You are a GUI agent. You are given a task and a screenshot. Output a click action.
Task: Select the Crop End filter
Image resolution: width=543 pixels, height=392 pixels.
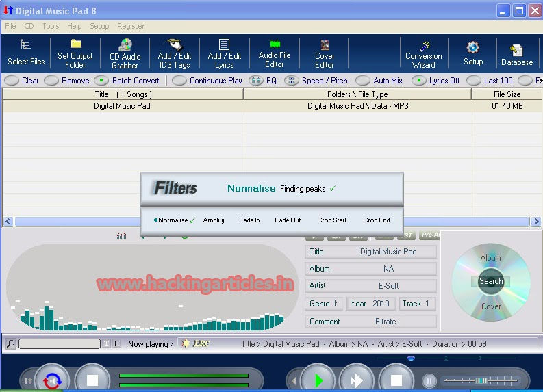[377, 220]
